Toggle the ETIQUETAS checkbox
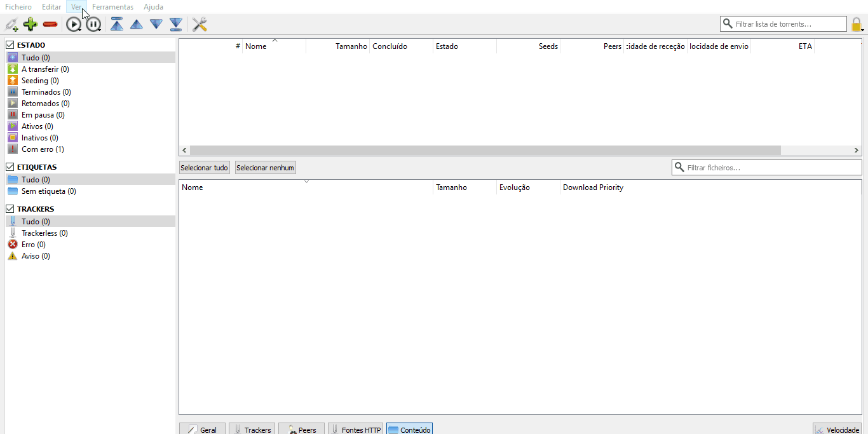This screenshot has height=434, width=868. click(x=10, y=167)
